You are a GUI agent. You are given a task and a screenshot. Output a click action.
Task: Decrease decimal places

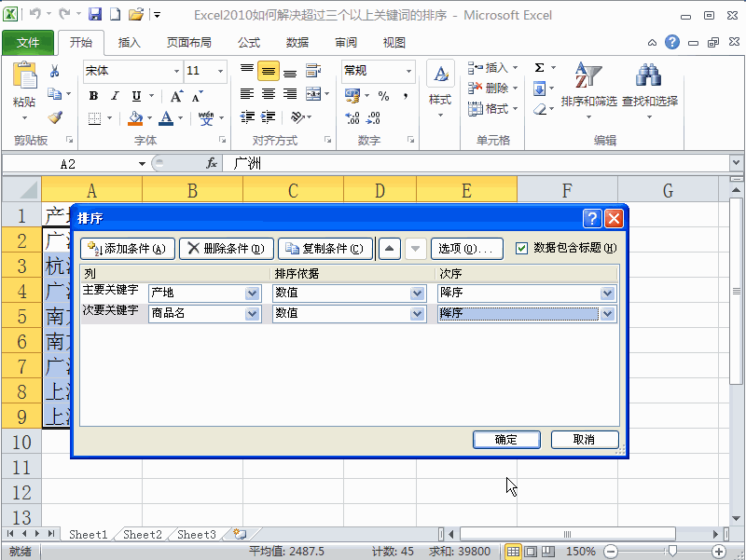pos(374,118)
